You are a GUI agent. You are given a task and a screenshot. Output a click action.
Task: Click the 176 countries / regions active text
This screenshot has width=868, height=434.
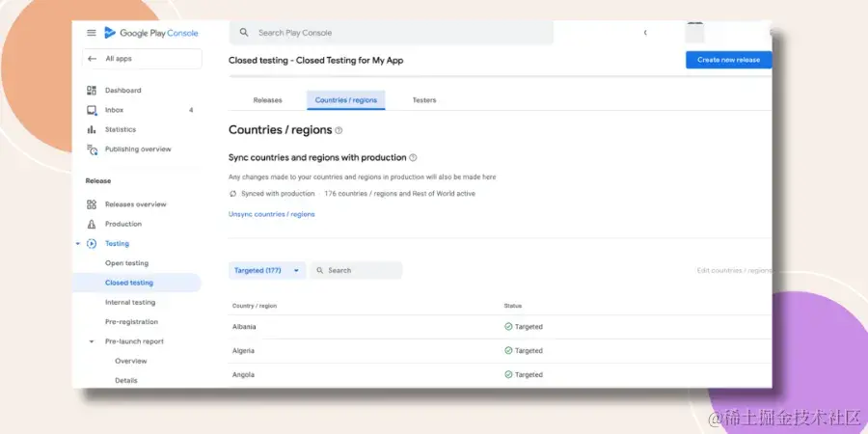pyautogui.click(x=399, y=194)
